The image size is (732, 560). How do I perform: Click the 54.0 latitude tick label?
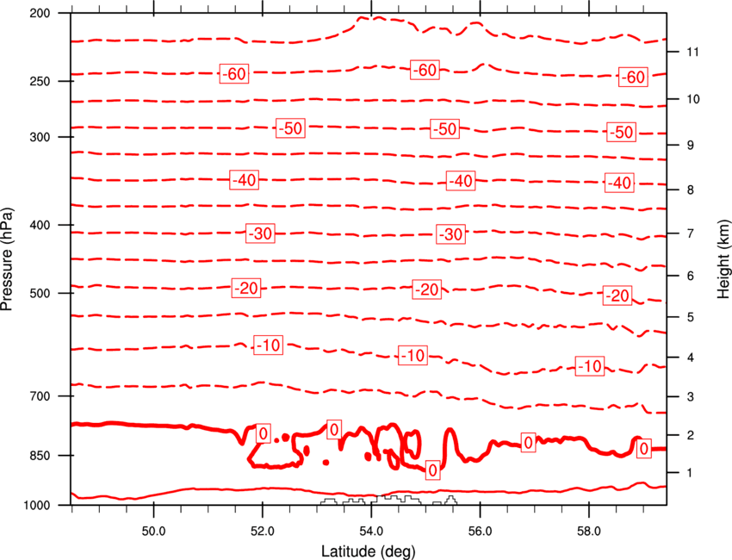tap(371, 532)
